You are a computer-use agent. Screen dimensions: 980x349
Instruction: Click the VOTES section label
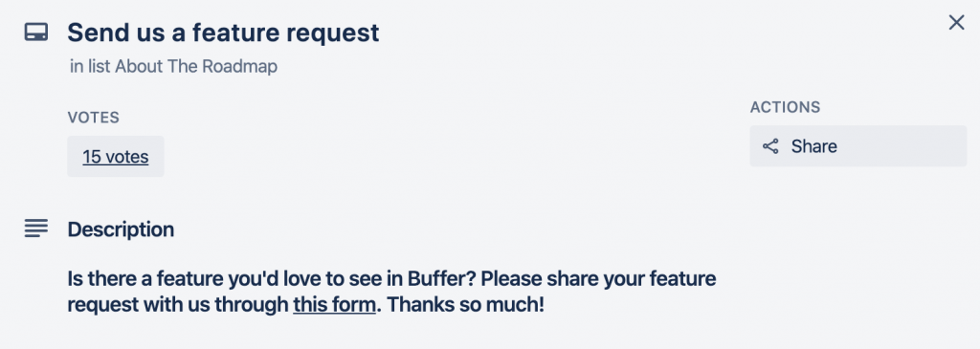point(93,118)
